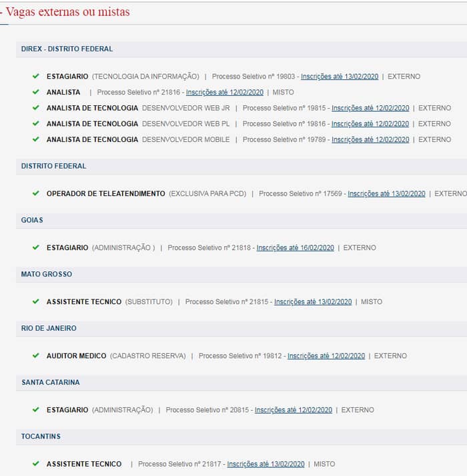Open the inscrições link for Desenvolvedor Web PL

[x=370, y=124]
